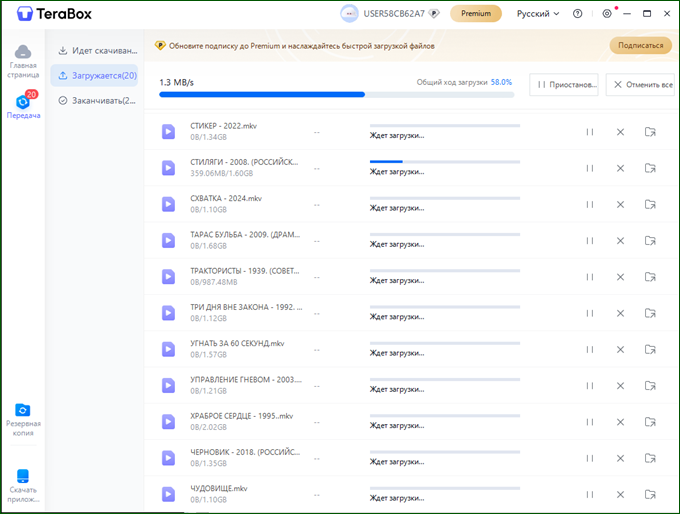The width and height of the screenshot is (680, 514).
Task: Pause the СТИЛЯГИ - 2008 upload
Action: click(x=590, y=168)
